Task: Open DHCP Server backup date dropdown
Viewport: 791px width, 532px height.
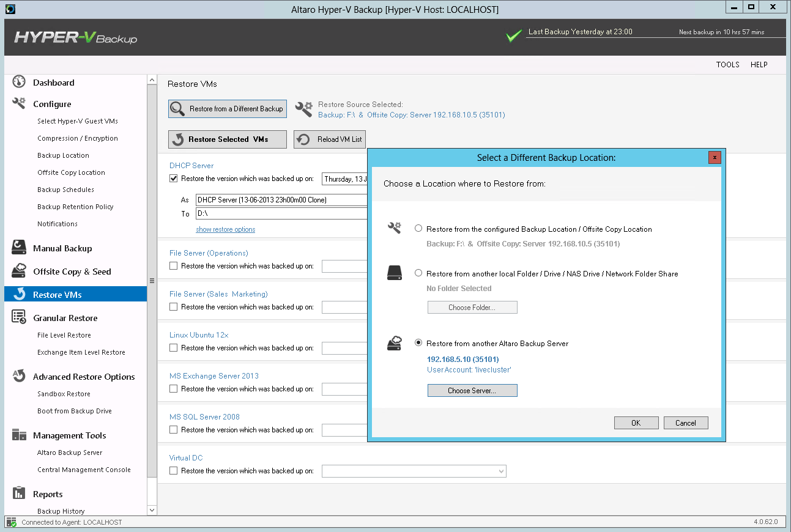Action: click(344, 179)
